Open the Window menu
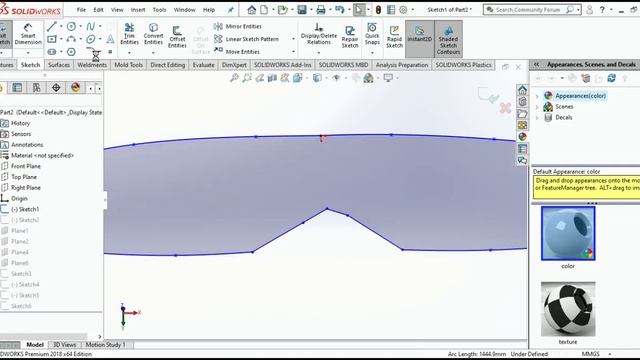This screenshot has height=360, width=640. click(184, 10)
